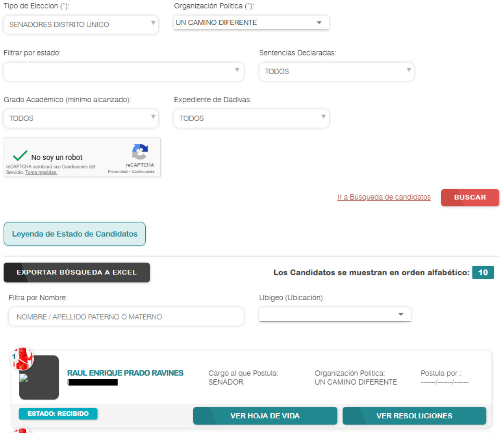
Task: Open the reCAPTCHA Privacidad link
Action: (x=118, y=172)
